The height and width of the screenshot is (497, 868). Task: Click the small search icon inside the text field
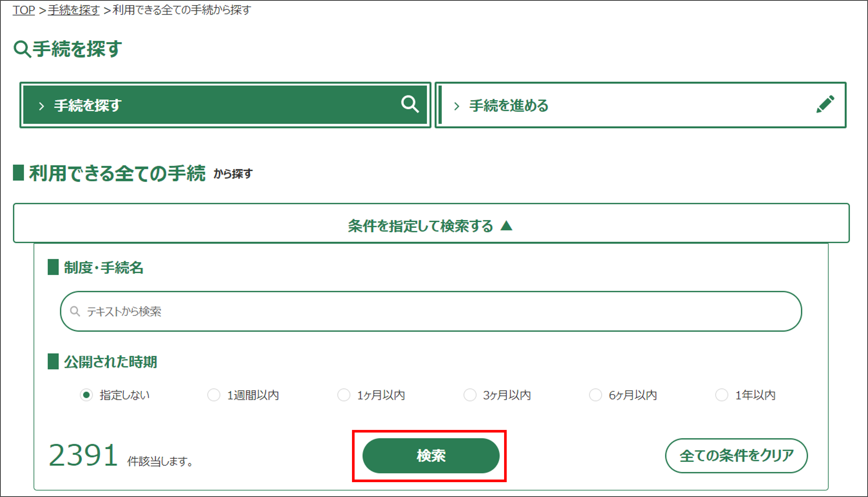pos(75,311)
